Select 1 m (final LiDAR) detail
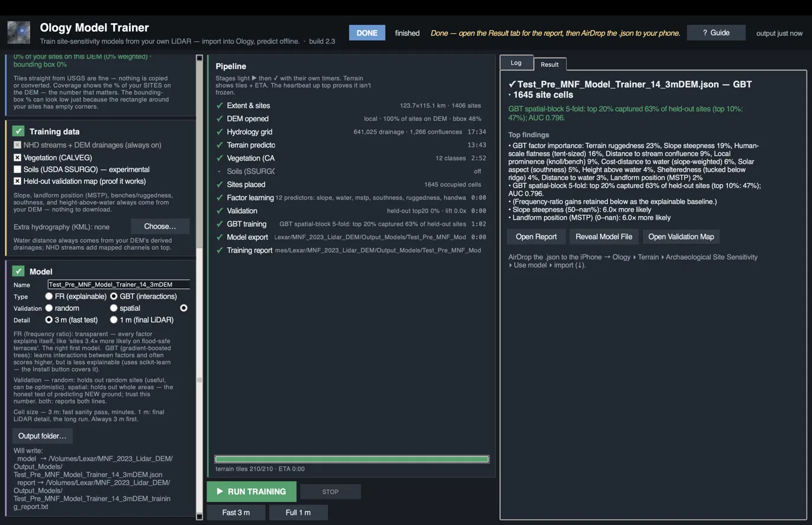The width and height of the screenshot is (812, 525). [114, 320]
